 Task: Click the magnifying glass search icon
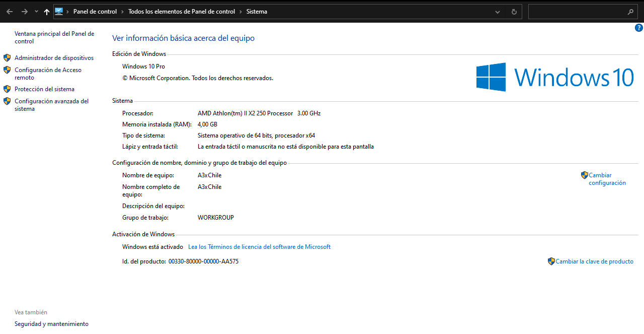click(630, 12)
